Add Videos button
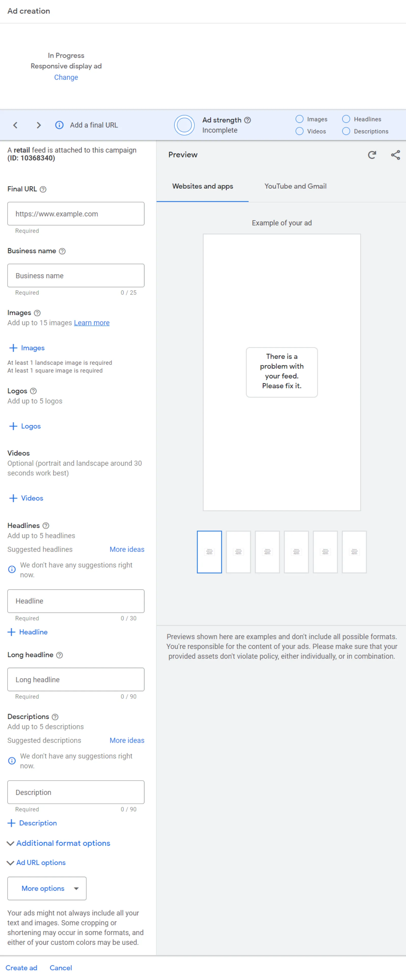Viewport: 406px width, 980px height. 26,498
